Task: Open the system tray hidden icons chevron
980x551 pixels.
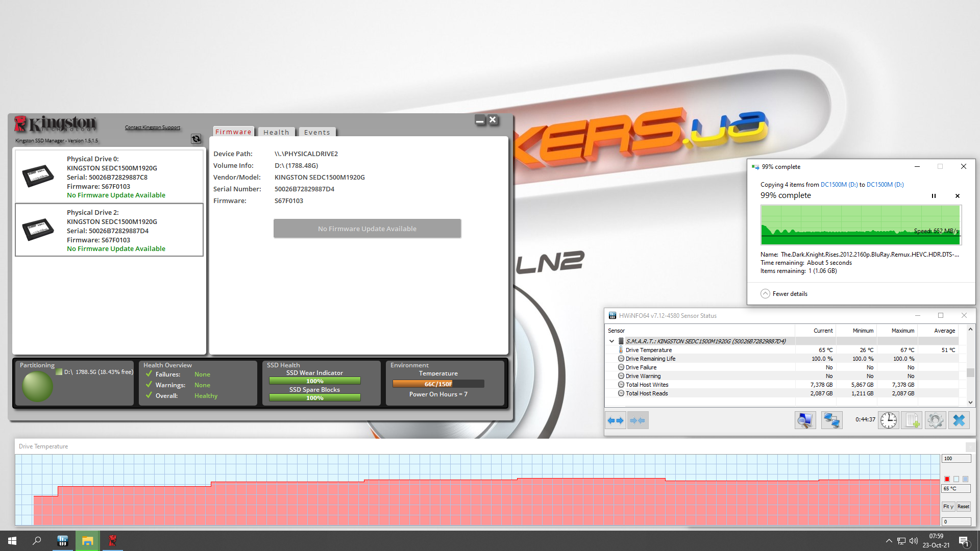Action: [889, 541]
